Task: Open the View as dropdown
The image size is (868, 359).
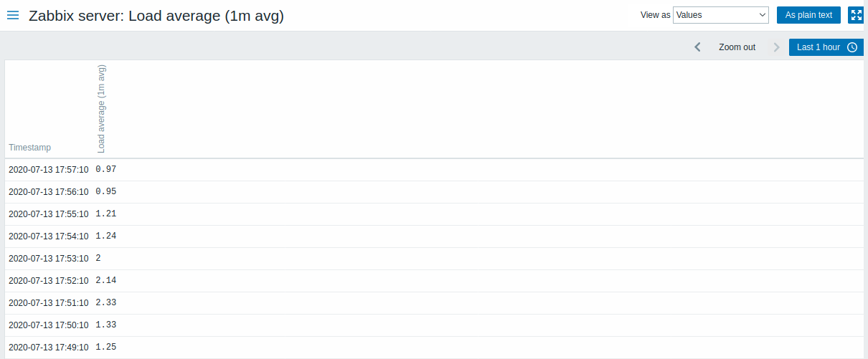Action: click(721, 15)
